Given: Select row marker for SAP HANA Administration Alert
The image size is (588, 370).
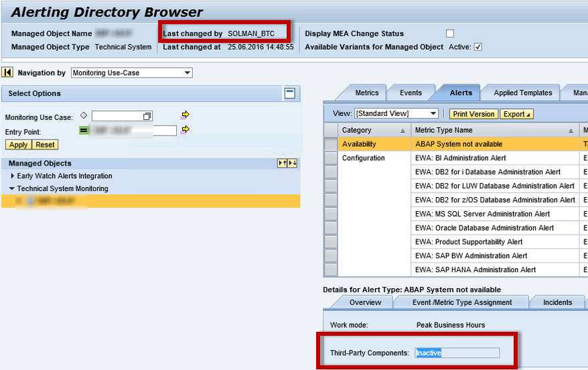Looking at the screenshot, I should click(331, 269).
